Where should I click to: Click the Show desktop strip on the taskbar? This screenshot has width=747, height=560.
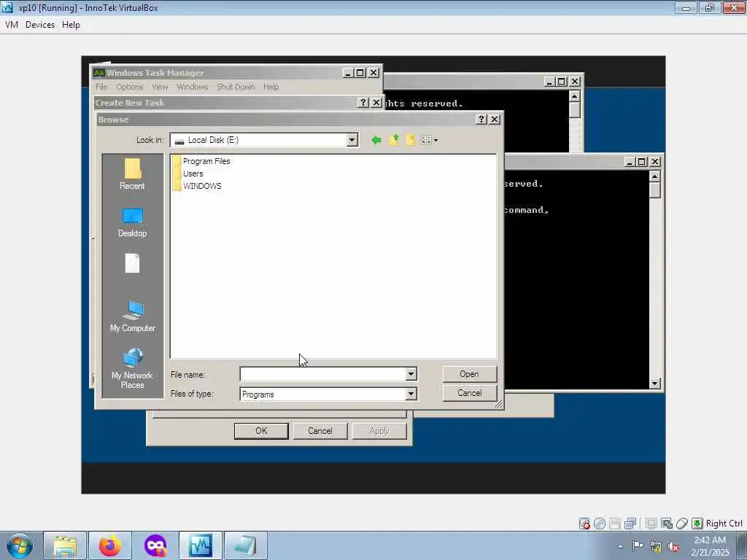tap(742, 545)
